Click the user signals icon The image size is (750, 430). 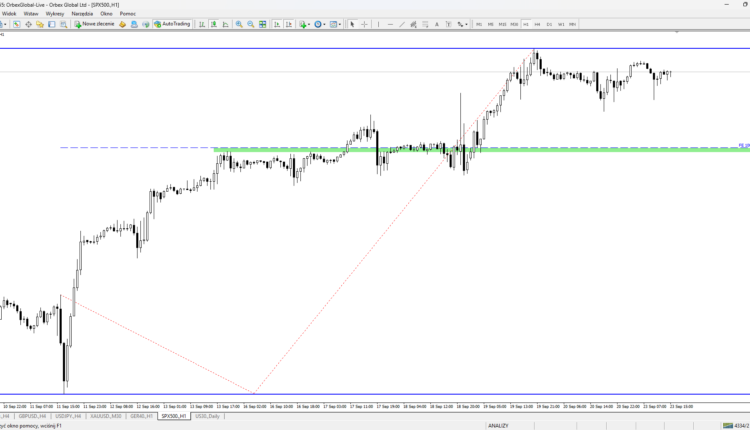coord(134,24)
